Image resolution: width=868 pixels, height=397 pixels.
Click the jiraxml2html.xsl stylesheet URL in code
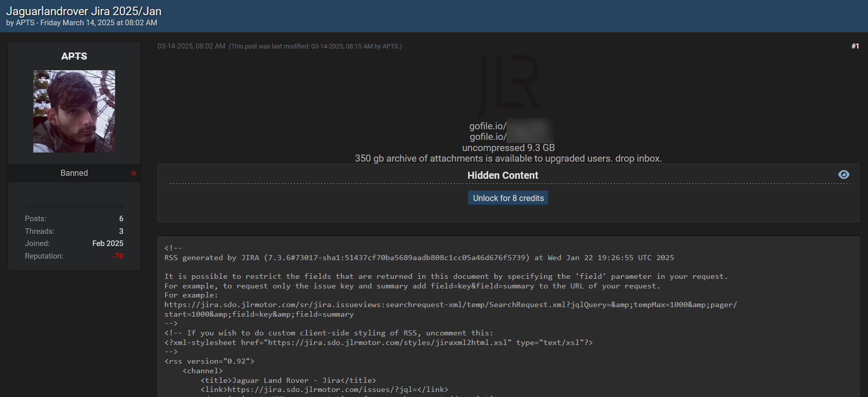coord(389,342)
